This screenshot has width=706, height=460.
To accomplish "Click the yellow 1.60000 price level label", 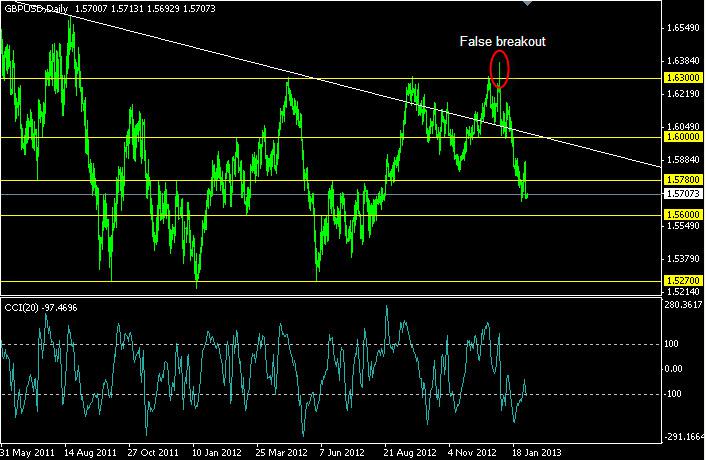I will [x=683, y=137].
